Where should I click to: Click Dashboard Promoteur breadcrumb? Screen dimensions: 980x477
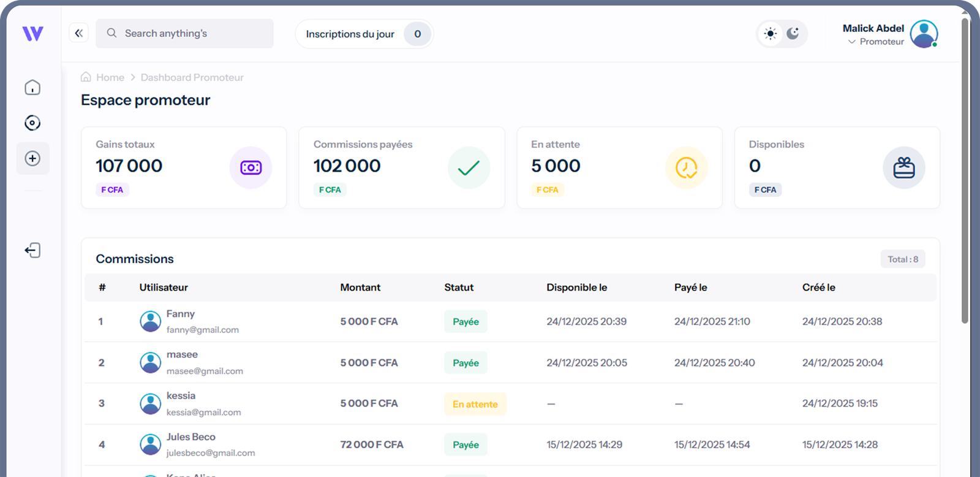192,77
